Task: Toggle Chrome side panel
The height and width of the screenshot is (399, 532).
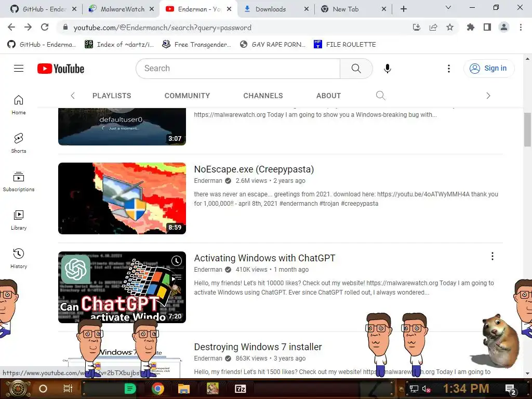Action: pyautogui.click(x=487, y=27)
